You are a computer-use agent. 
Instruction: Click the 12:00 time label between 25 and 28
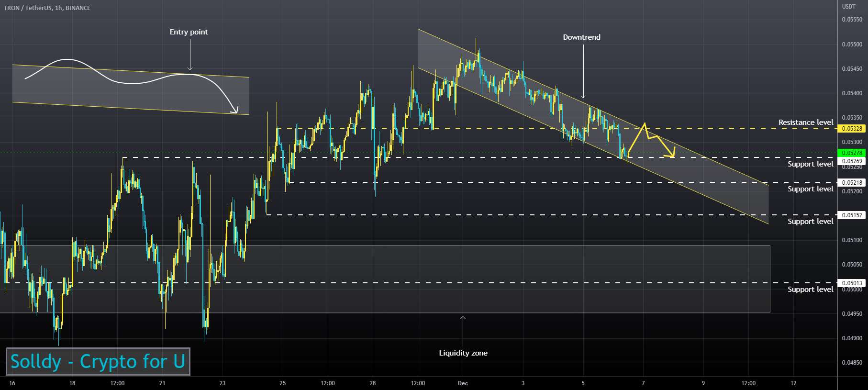(328, 383)
